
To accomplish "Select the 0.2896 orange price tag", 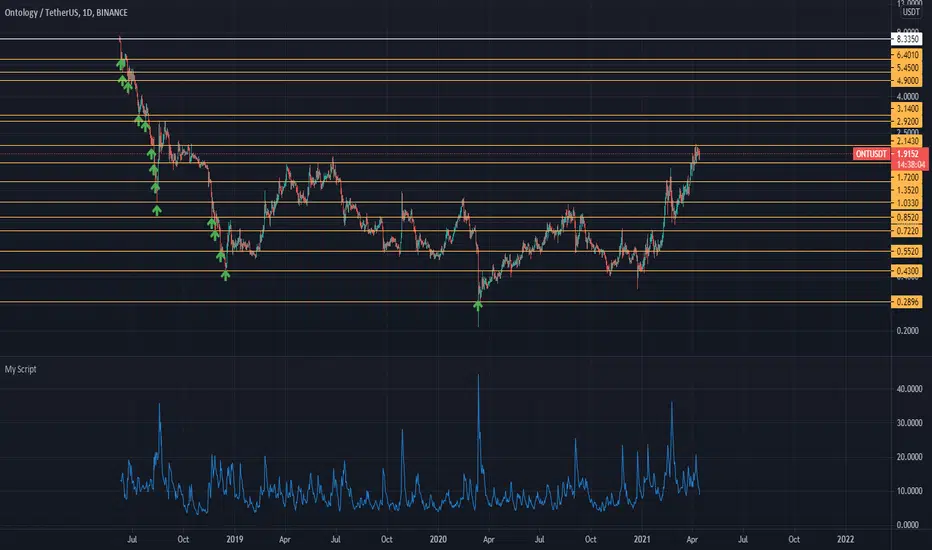I will (906, 302).
